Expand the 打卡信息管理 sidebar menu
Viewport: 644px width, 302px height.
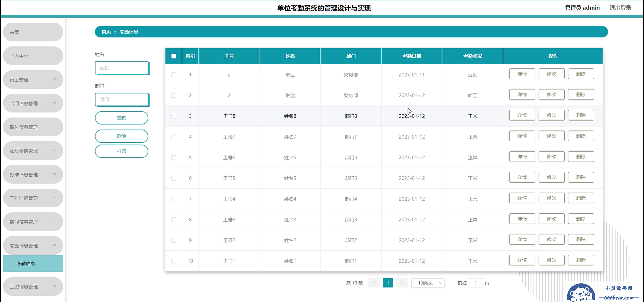point(33,175)
